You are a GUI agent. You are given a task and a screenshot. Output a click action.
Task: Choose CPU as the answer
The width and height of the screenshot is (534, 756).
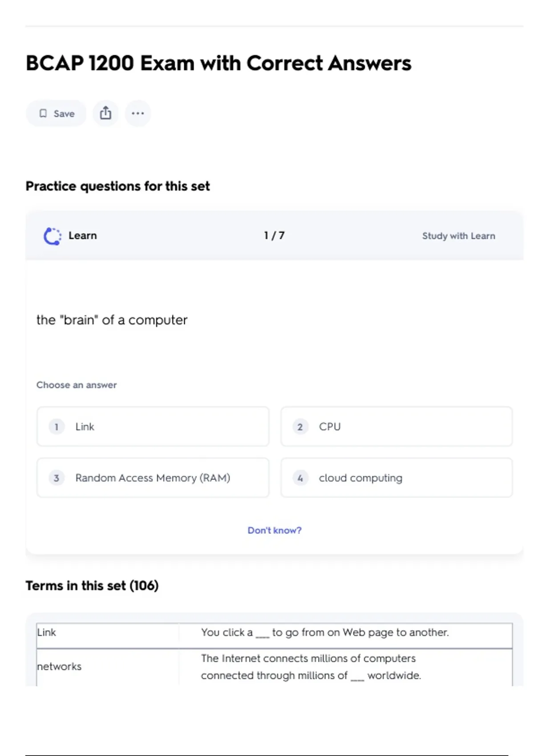396,426
